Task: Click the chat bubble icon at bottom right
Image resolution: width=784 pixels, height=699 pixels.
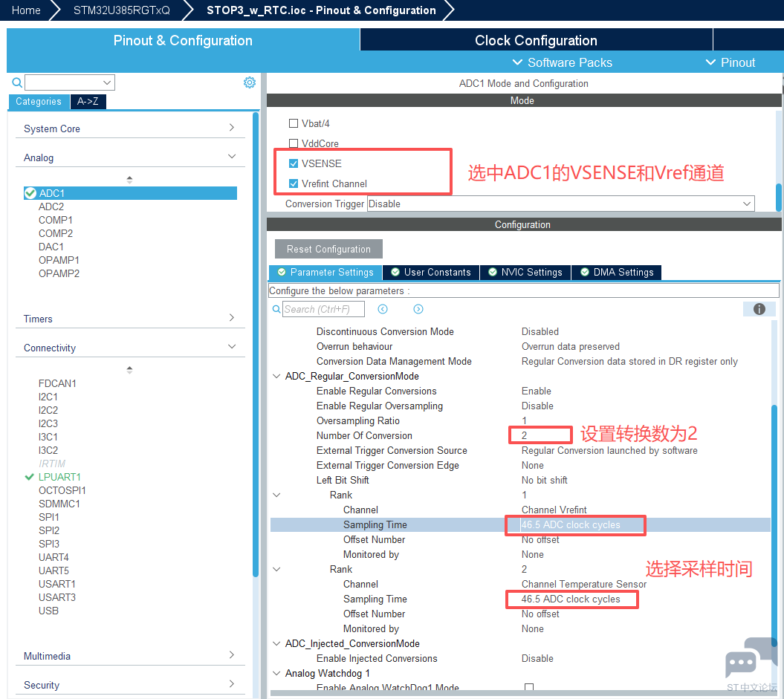Action: (x=740, y=663)
